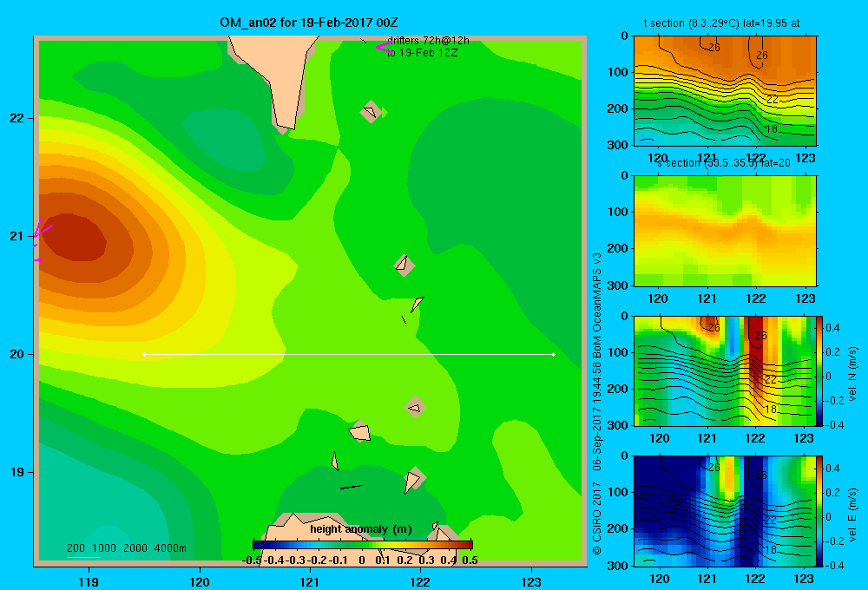Click the height anomaly color bar
Viewport: 868px width, 590px height.
tap(363, 545)
